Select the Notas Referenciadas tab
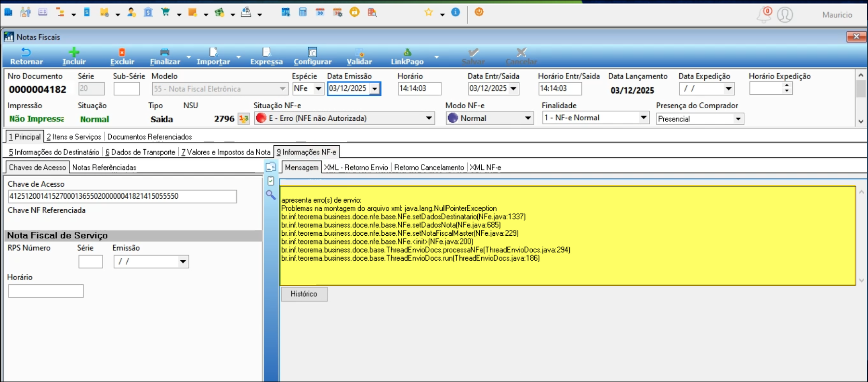868x382 pixels. coord(104,167)
